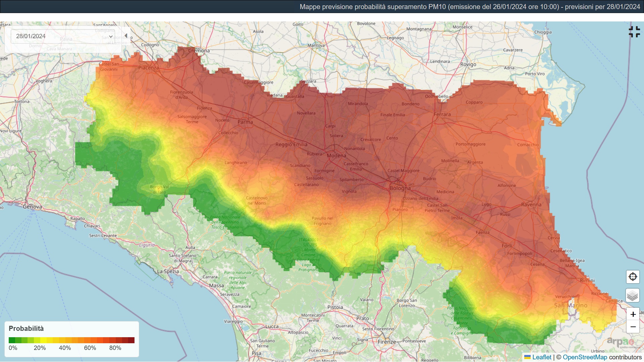Click the dark green 0% legend swatch
Image resolution: width=644 pixels, height=362 pixels.
point(12,340)
